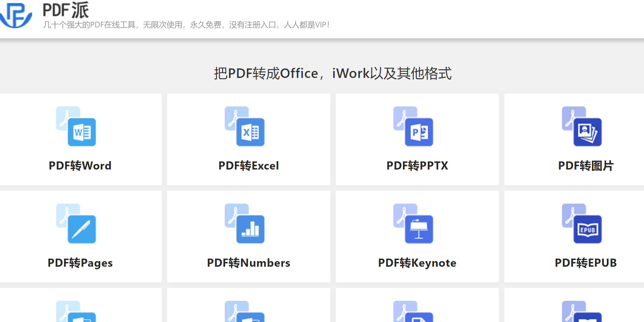Open the PDF转Excel converter icon
Screen dimensions: 644x322
pos(245,126)
